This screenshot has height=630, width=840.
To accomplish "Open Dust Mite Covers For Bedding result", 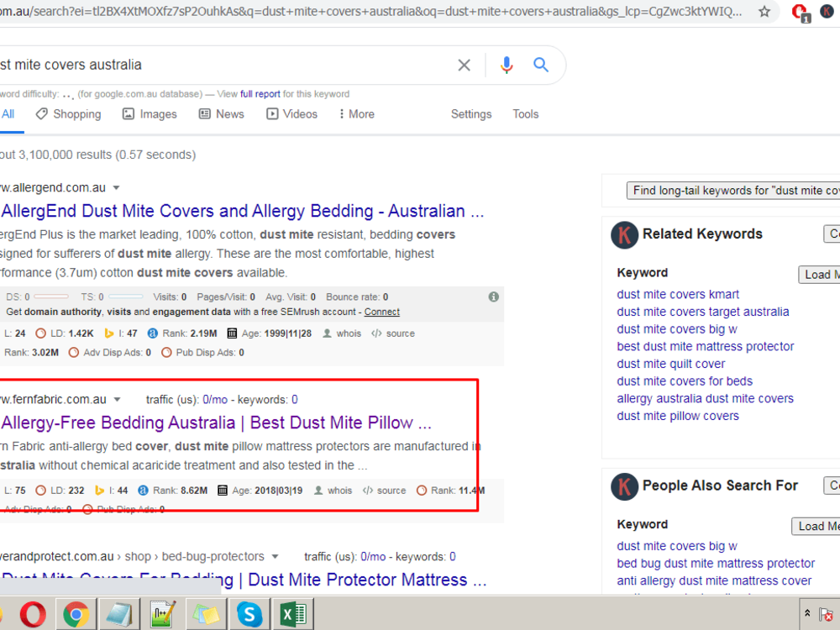I will point(244,580).
